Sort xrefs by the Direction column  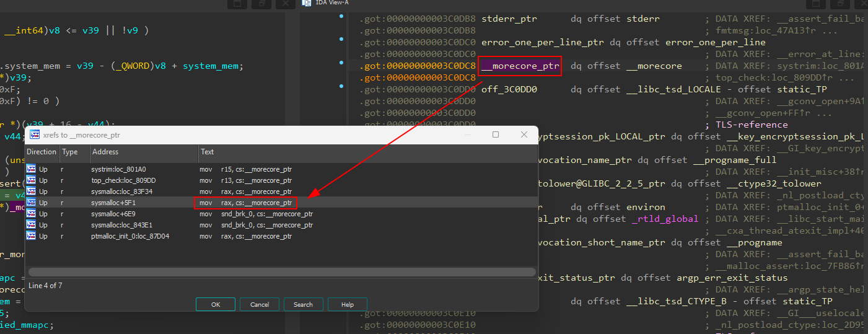coord(42,152)
